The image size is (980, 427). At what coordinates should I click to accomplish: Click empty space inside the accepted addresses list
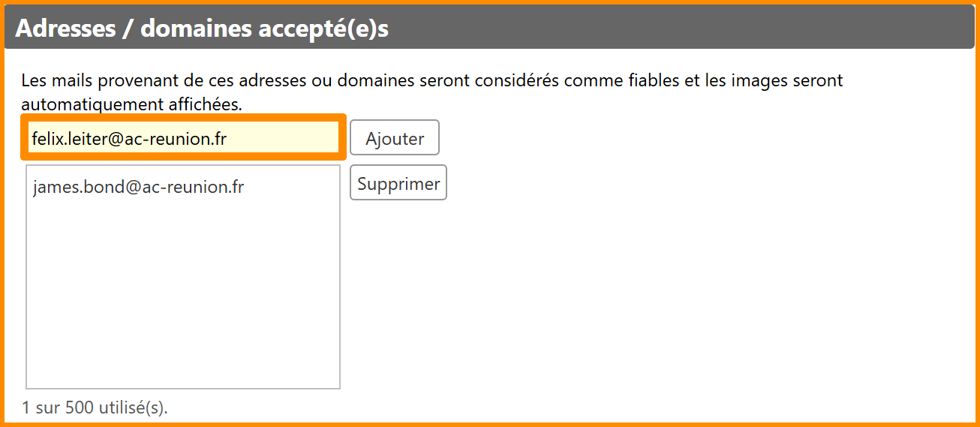(183, 285)
